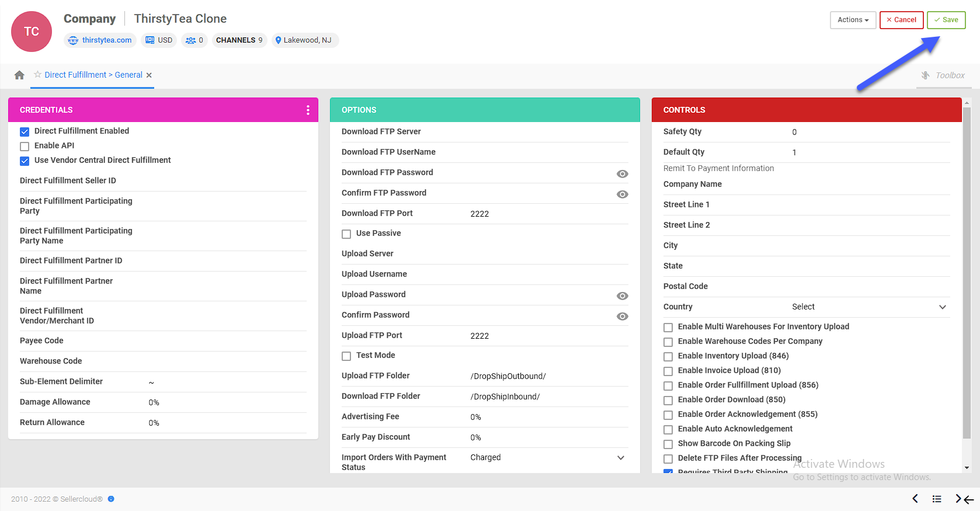
Task: Click the Damage Allowance field
Action: (x=227, y=402)
